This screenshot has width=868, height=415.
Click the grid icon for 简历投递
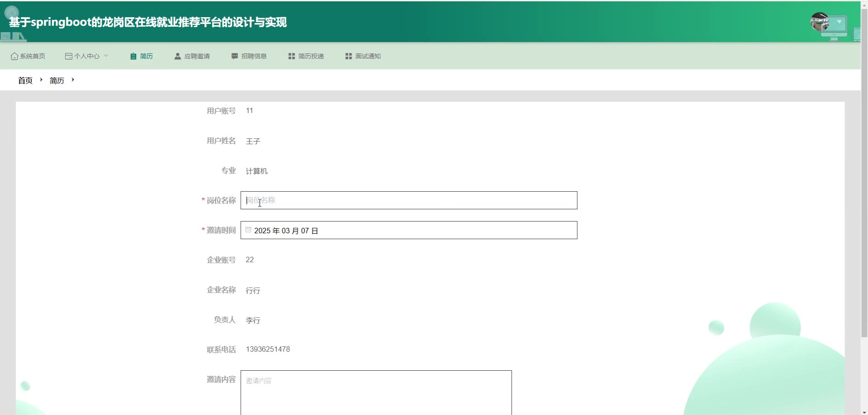(292, 56)
